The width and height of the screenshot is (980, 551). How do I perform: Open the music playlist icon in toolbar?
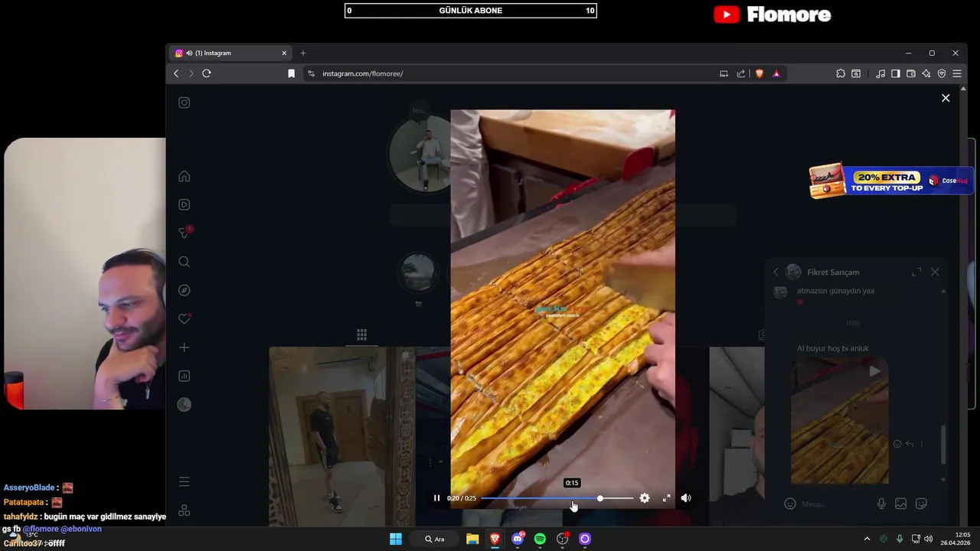(x=880, y=73)
